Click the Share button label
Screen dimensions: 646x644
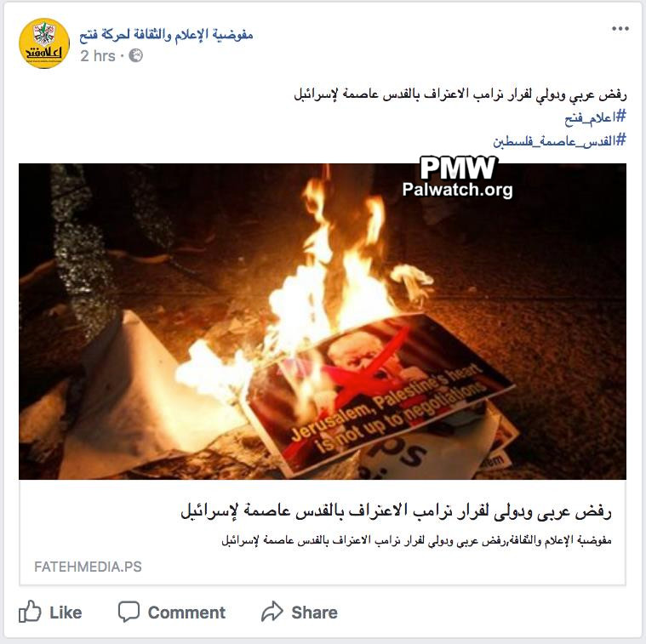314,613
